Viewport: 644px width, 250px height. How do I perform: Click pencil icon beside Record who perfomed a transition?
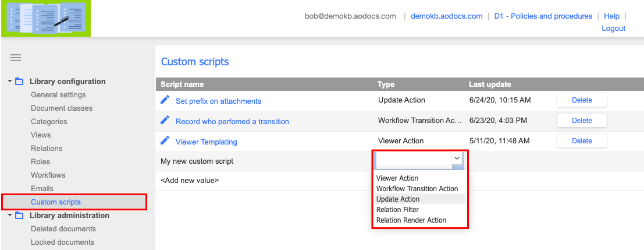pyautogui.click(x=165, y=120)
